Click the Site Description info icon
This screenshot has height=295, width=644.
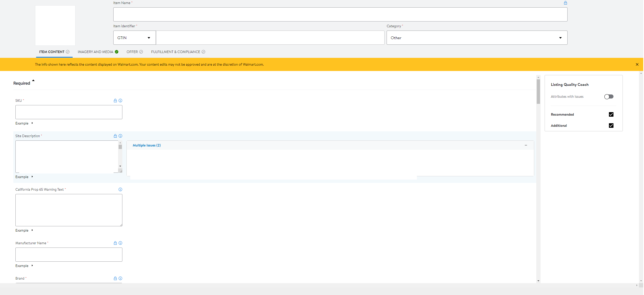120,136
